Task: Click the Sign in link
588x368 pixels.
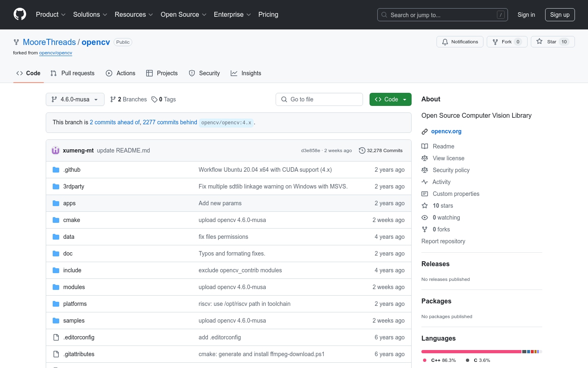Action: pyautogui.click(x=526, y=15)
